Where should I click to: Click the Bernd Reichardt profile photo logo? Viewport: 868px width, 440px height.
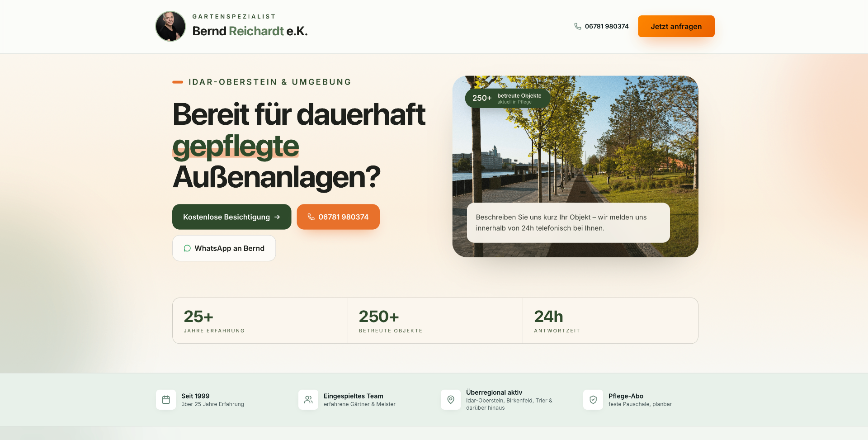[170, 26]
